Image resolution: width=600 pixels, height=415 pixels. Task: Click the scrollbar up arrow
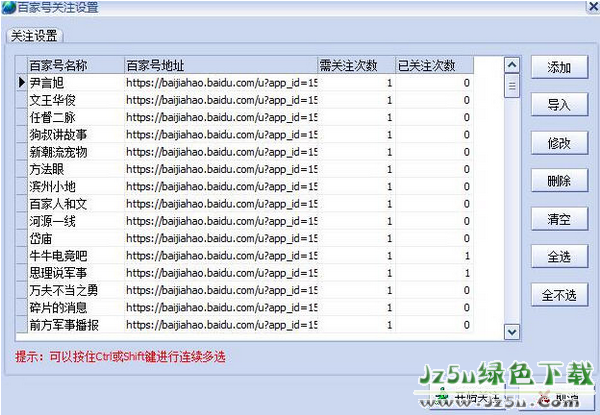point(512,65)
